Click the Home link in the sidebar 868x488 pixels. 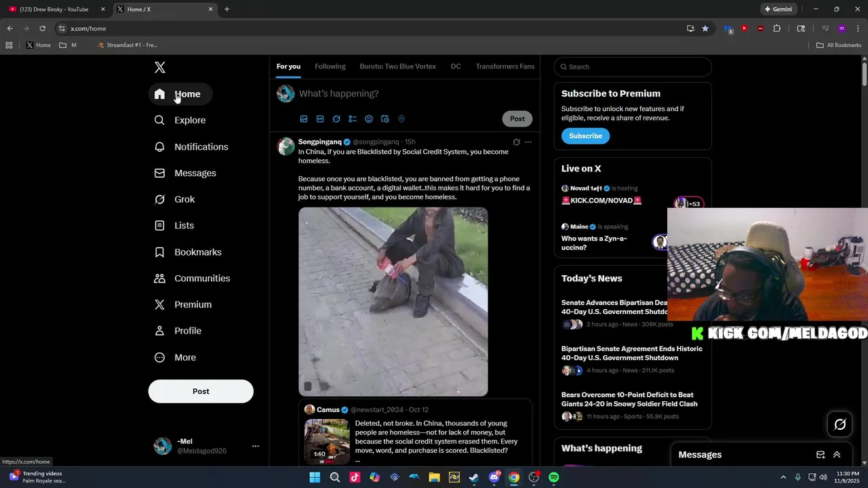pos(180,94)
